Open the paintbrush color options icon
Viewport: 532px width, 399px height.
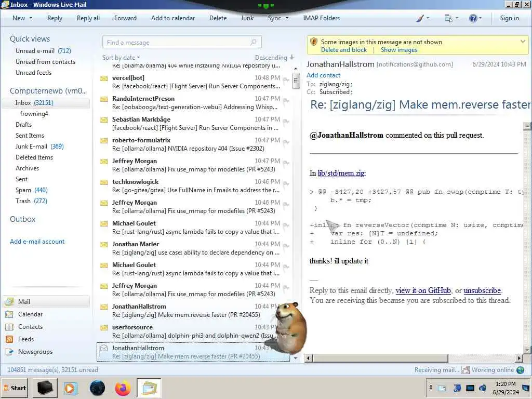(420, 18)
